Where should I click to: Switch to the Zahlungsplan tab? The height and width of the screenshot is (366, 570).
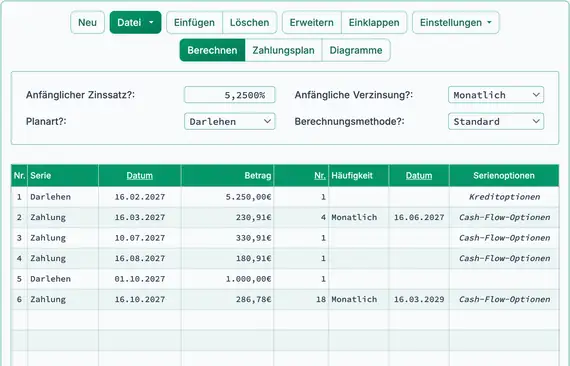[284, 50]
